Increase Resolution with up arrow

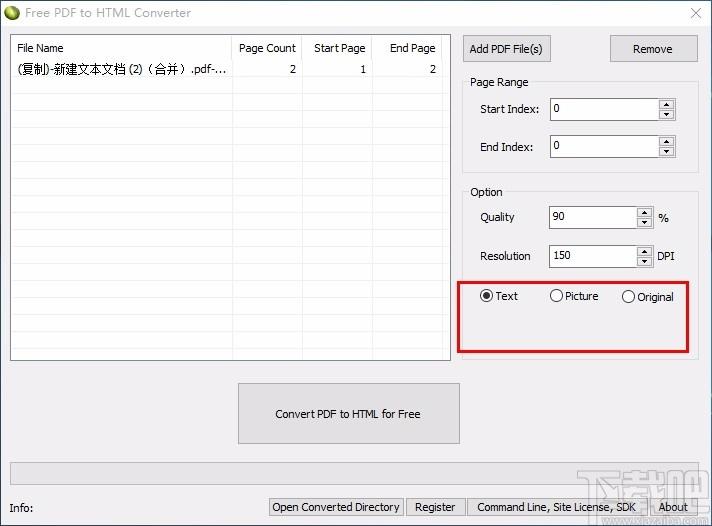[644, 252]
